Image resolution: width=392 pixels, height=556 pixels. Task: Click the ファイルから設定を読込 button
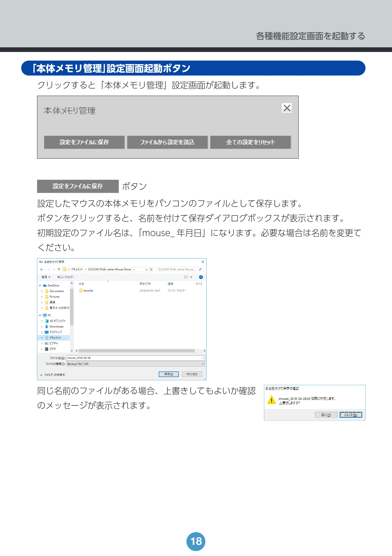167,142
